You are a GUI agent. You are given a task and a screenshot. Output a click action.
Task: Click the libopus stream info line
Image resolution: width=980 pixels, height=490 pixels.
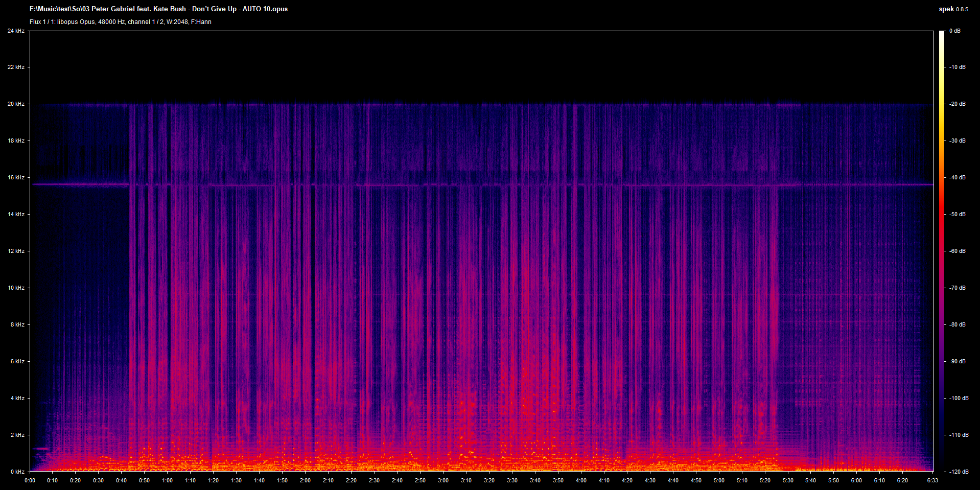click(x=121, y=22)
